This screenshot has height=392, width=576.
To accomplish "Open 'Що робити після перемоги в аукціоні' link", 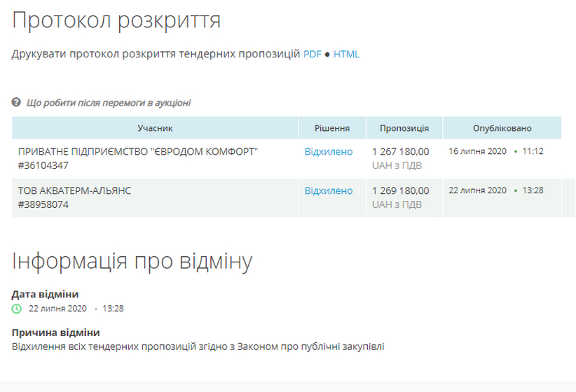I will coord(108,103).
